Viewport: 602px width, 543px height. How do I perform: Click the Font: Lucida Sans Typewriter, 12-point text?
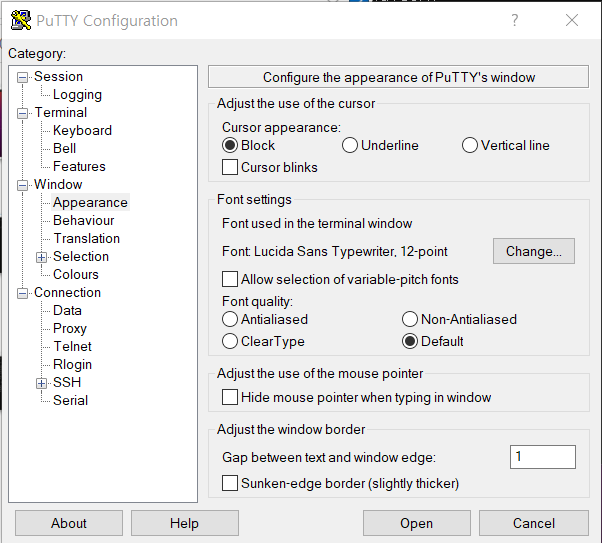[x=335, y=252]
